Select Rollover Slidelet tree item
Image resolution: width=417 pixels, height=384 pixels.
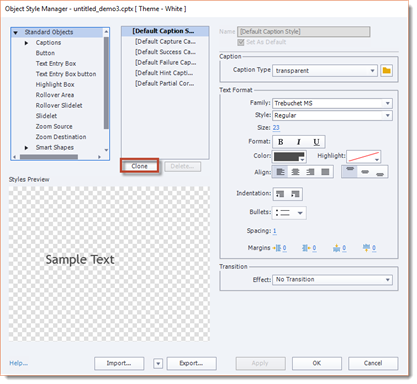59,106
